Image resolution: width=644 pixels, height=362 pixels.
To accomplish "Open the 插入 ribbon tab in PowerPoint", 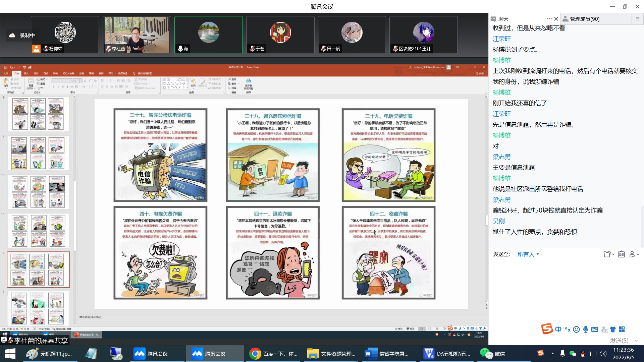I will click(x=26, y=73).
